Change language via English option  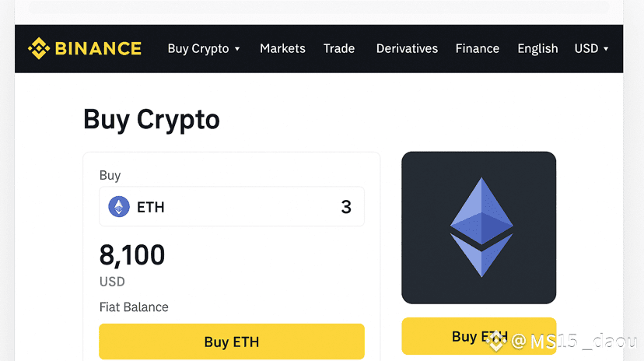click(x=537, y=48)
